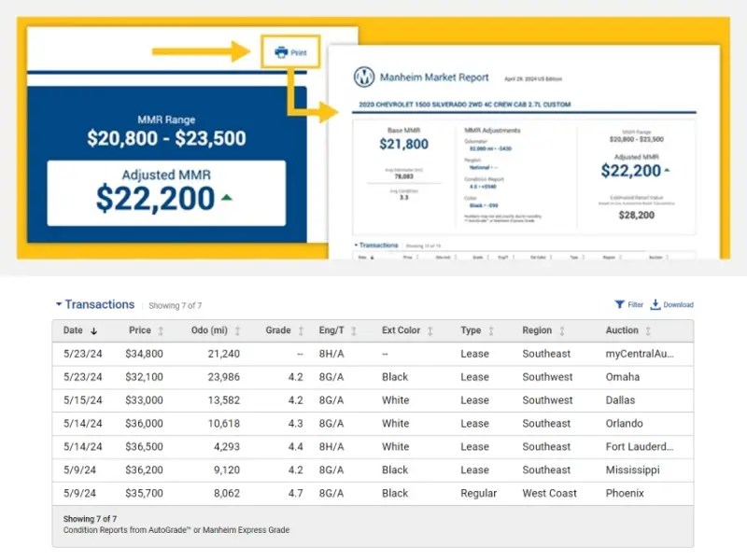Click the Odo (mi) column sort icon
The width and height of the screenshot is (747, 560).
tap(238, 331)
